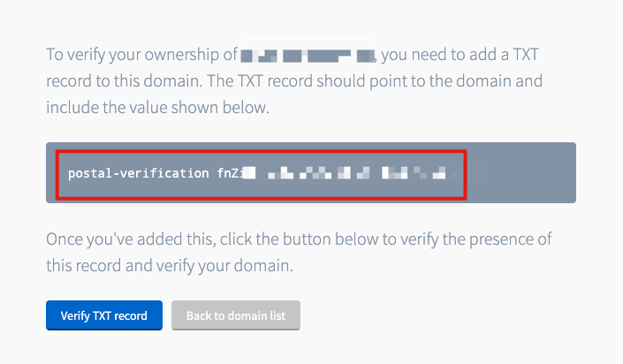Click the fnZi token prefix

pos(230,173)
